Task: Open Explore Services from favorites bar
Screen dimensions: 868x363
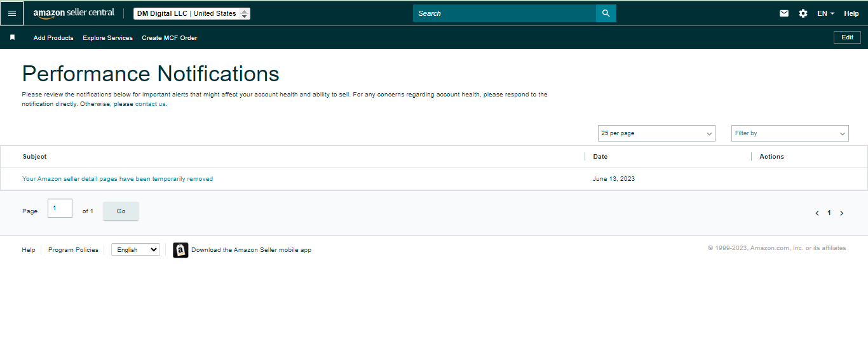Action: coord(108,38)
